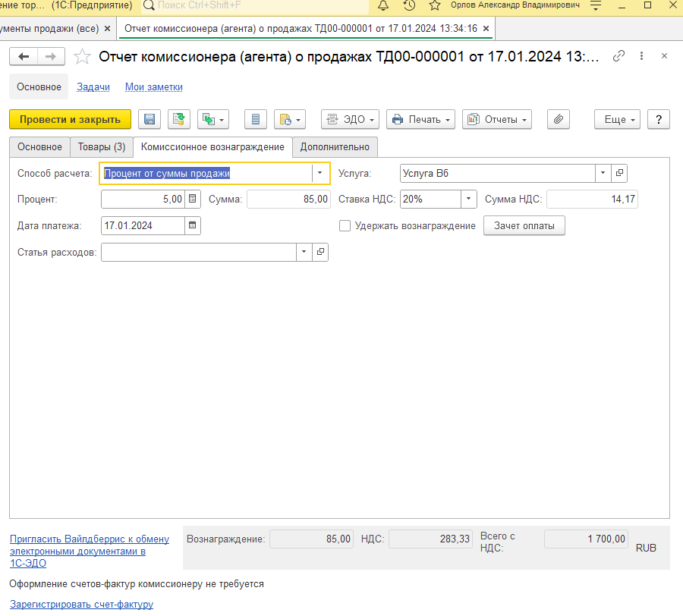
Task: Show document movements list icon
Action: click(256, 119)
